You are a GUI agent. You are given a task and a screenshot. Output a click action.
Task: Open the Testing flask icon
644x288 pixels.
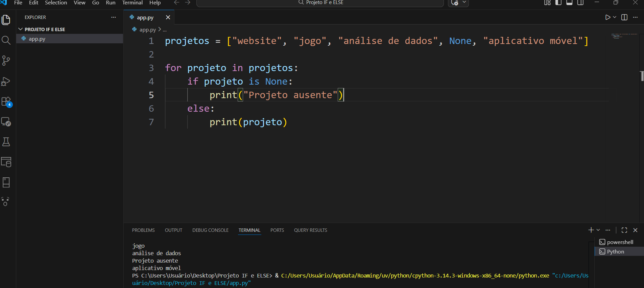pos(6,142)
